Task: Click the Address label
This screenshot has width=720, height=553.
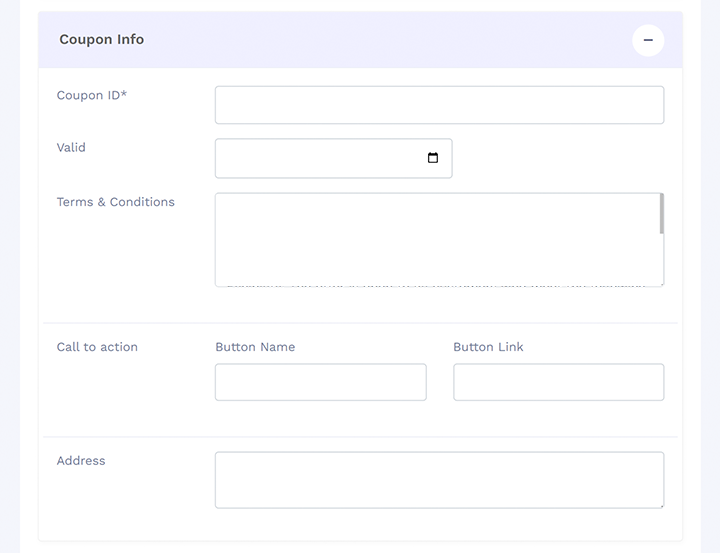Action: click(81, 461)
